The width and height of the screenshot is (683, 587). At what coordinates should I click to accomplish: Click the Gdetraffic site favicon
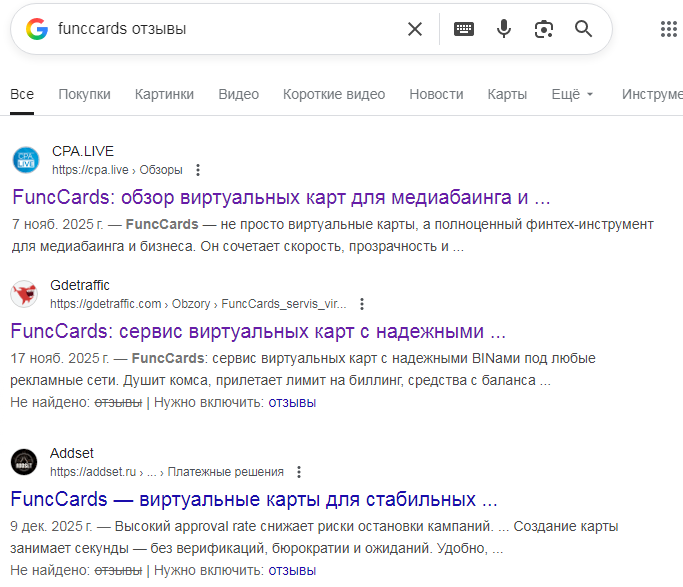[x=25, y=294]
